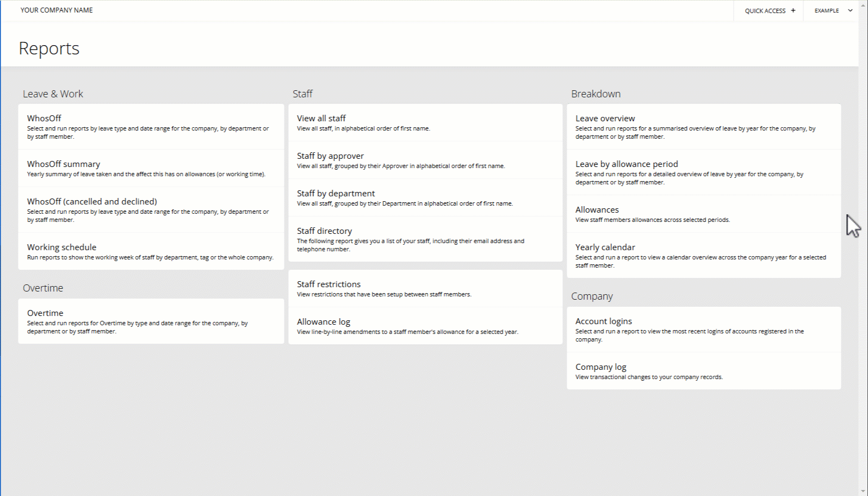Click YOUR COMPANY NAME header text
Viewport: 868px width, 496px height.
tap(57, 10)
